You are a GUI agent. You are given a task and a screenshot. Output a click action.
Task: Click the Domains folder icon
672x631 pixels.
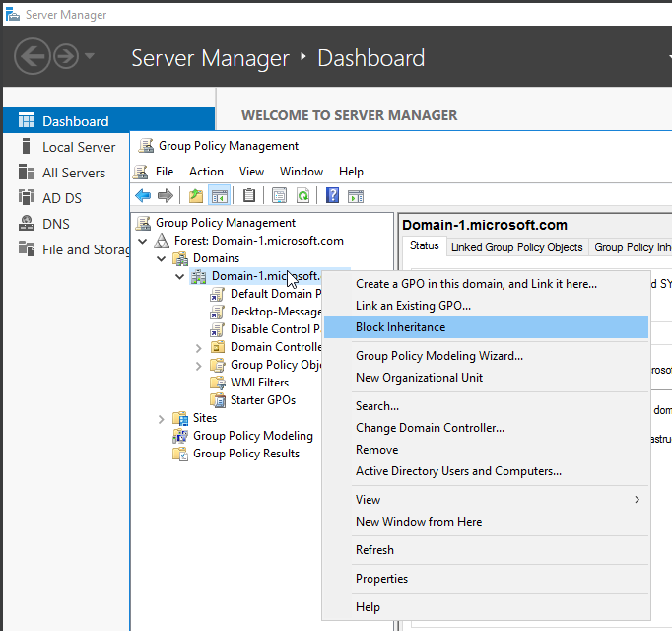click(x=180, y=258)
